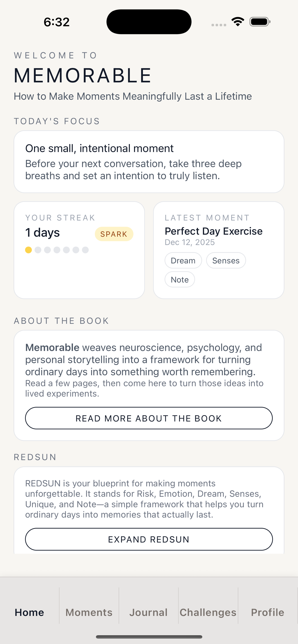The height and width of the screenshot is (644, 298).
Task: Open the Perfect Day Exercise moment
Action: [214, 231]
